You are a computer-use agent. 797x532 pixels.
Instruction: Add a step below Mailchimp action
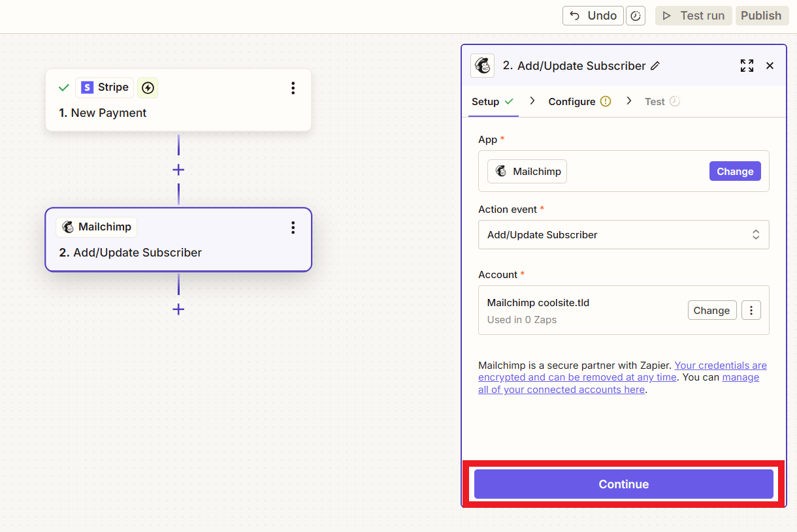178,309
